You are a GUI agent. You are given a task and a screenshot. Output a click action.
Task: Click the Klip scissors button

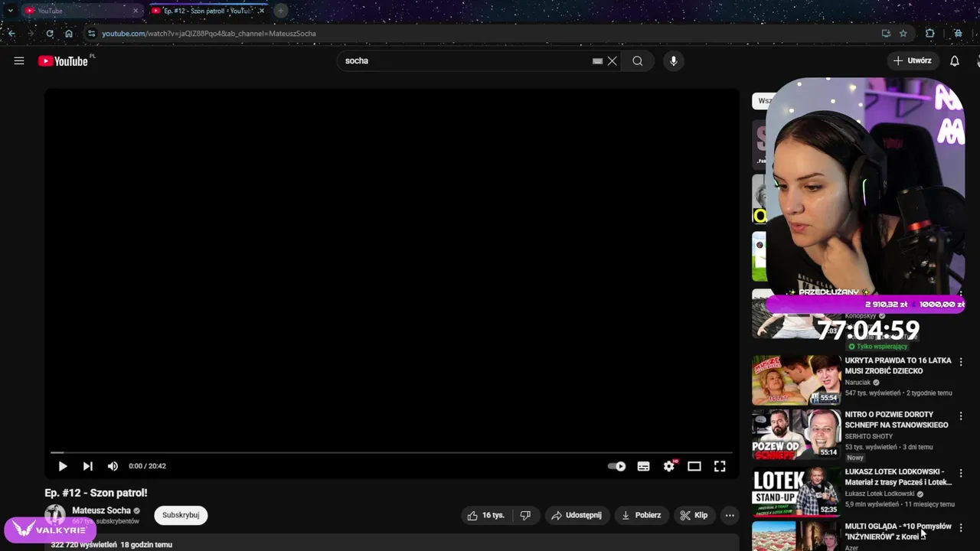click(694, 515)
